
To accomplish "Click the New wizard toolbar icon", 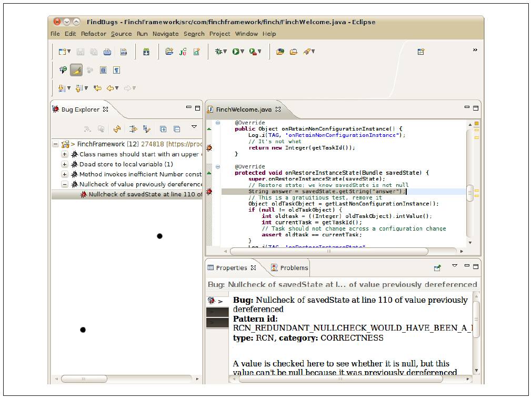I will 63,52.
